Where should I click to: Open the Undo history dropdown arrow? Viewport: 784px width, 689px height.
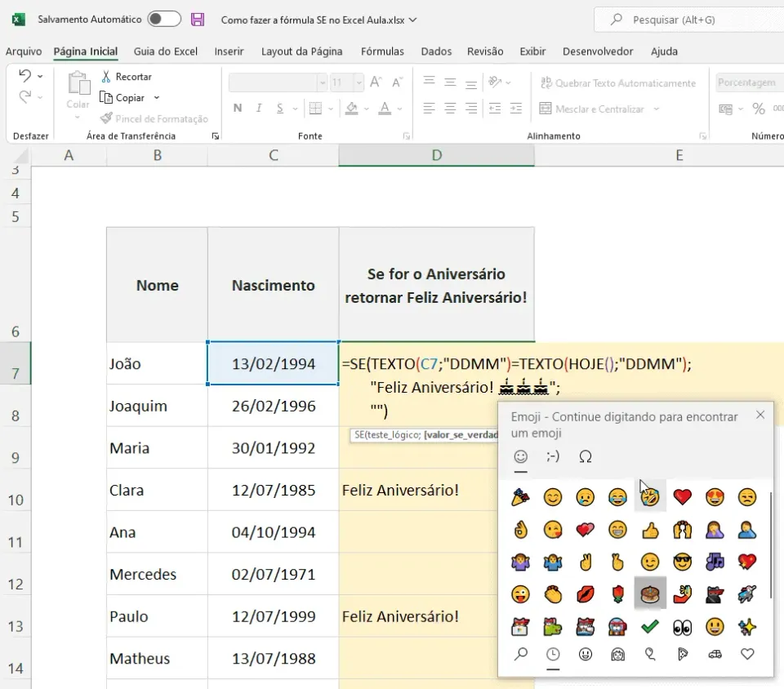pyautogui.click(x=40, y=77)
